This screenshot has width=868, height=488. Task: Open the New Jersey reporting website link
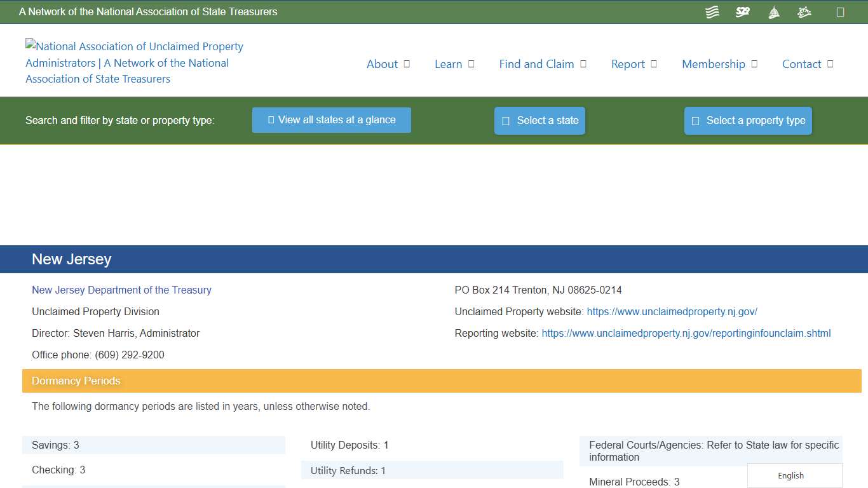click(x=686, y=333)
